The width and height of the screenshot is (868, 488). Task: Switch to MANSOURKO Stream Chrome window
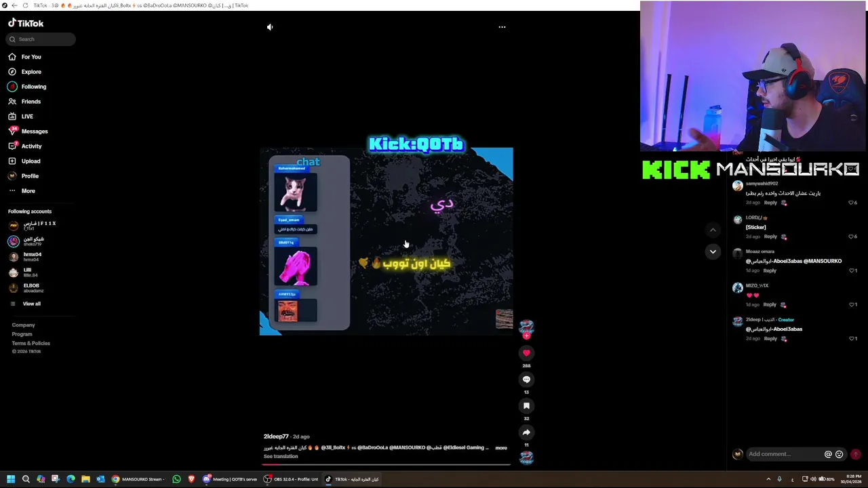(x=138, y=479)
